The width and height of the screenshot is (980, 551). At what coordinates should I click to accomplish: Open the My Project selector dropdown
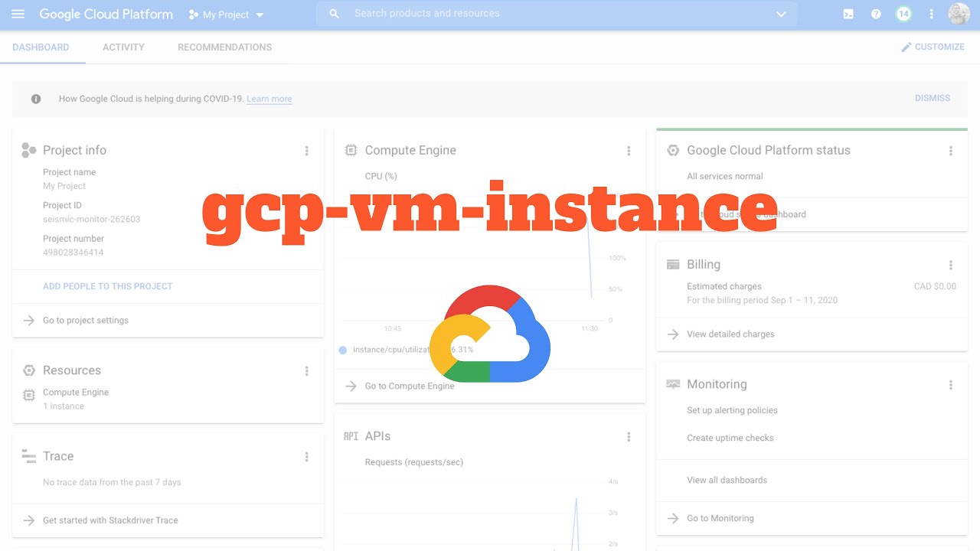pyautogui.click(x=226, y=15)
